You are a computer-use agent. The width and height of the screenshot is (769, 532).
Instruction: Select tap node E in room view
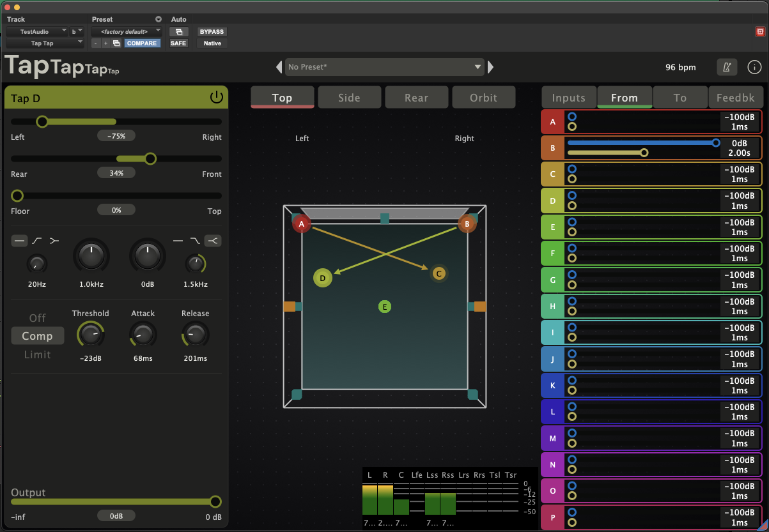tap(385, 307)
